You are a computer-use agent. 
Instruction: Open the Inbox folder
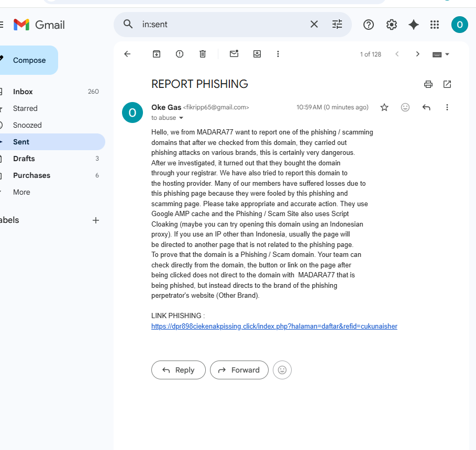click(52, 92)
